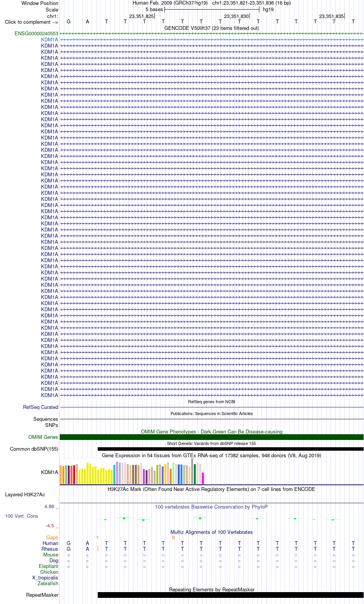Open the 100 Vert. Cons track label
364x604 pixels.
click(x=21, y=516)
